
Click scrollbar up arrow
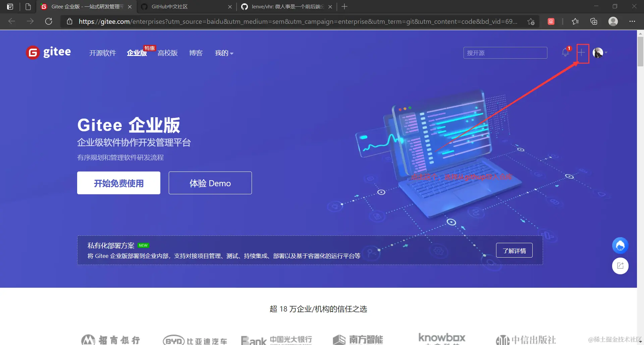point(640,33)
